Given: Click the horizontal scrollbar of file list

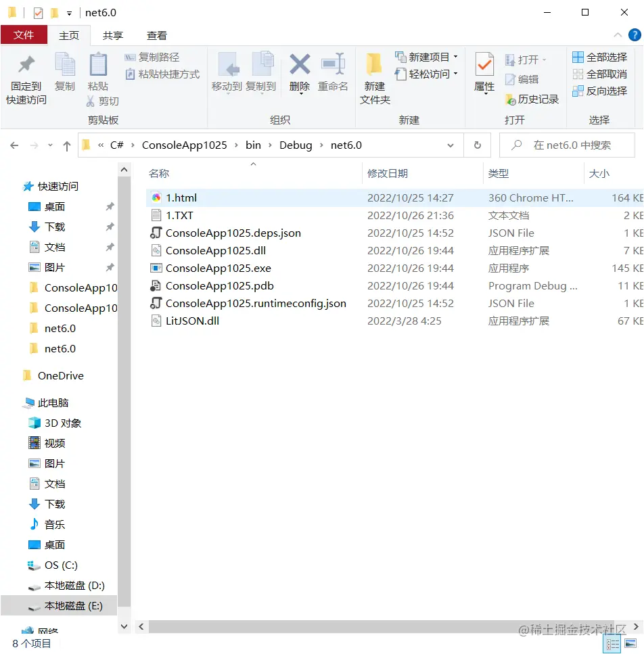Looking at the screenshot, I should tap(382, 626).
